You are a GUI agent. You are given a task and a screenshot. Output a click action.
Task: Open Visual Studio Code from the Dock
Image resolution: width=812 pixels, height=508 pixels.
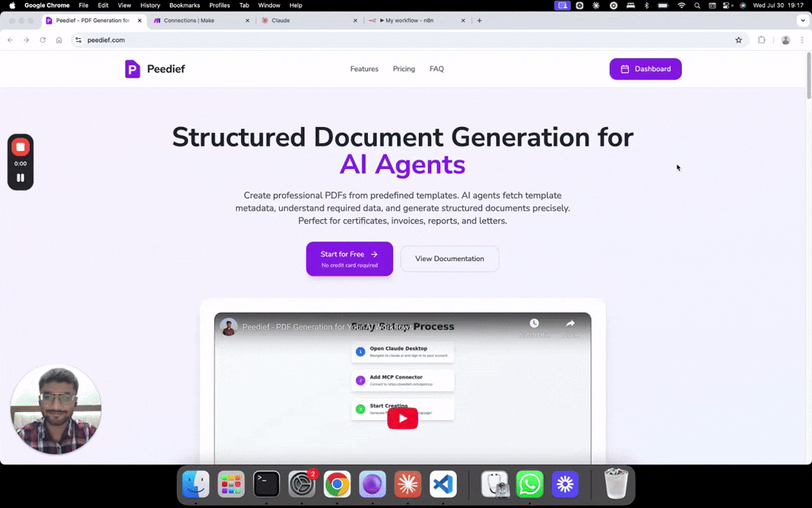point(443,484)
